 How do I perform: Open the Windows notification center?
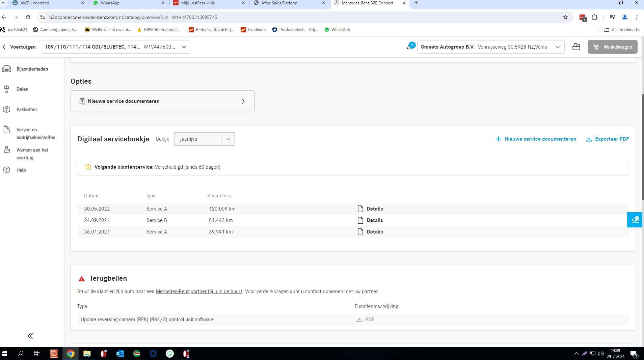[x=634, y=354]
